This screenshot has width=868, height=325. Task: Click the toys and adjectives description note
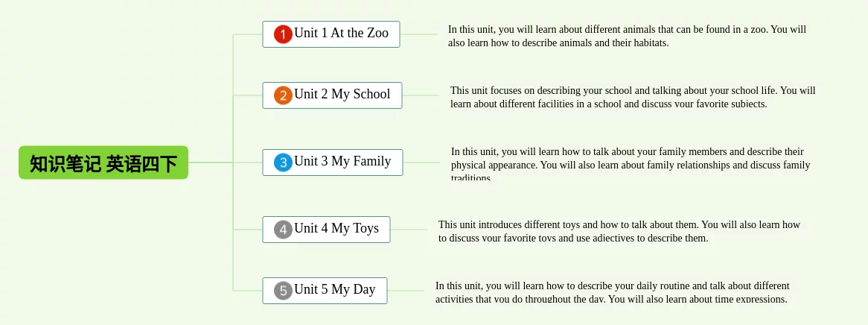(x=619, y=231)
